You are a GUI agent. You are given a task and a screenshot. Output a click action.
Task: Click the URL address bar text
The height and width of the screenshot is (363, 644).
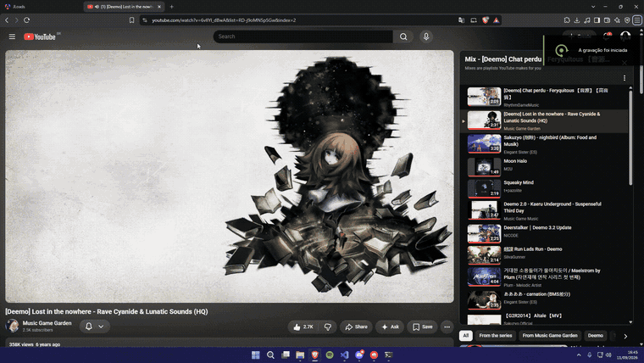coord(224,20)
